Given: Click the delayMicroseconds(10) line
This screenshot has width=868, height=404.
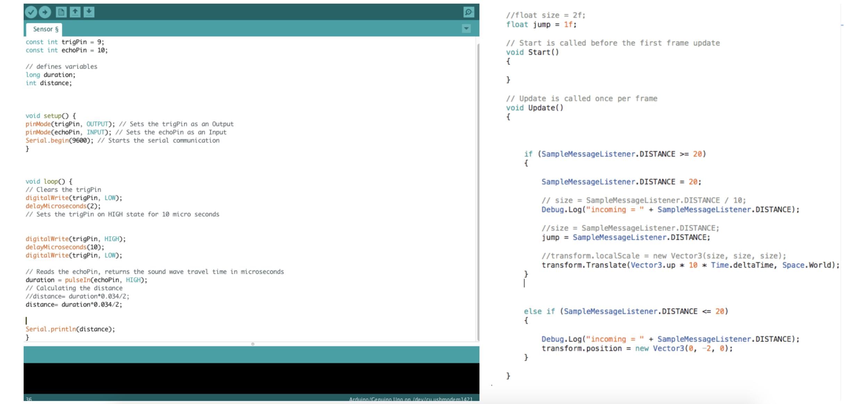Looking at the screenshot, I should 65,247.
